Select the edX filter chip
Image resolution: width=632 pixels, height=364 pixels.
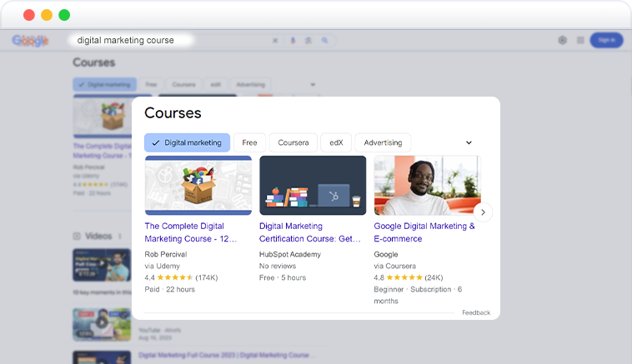336,142
